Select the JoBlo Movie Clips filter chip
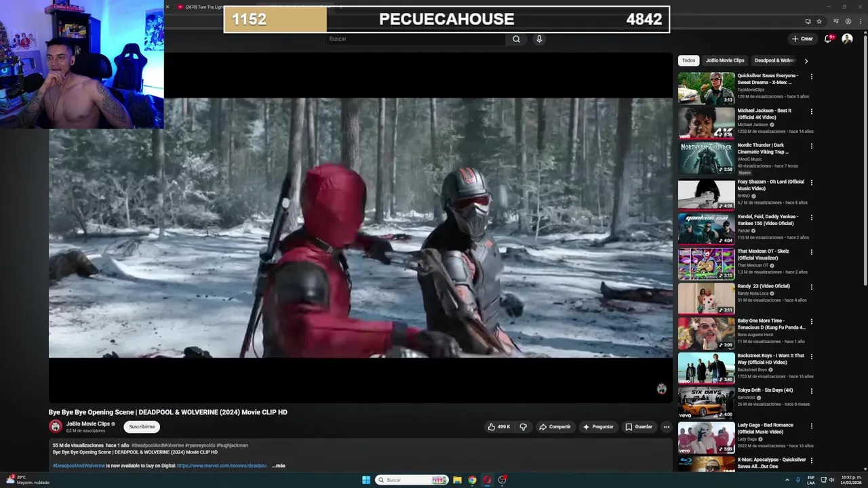 click(725, 60)
